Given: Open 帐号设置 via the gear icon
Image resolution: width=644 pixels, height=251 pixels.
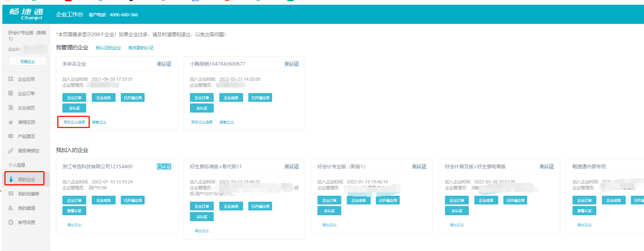Looking at the screenshot, I should pos(11,222).
